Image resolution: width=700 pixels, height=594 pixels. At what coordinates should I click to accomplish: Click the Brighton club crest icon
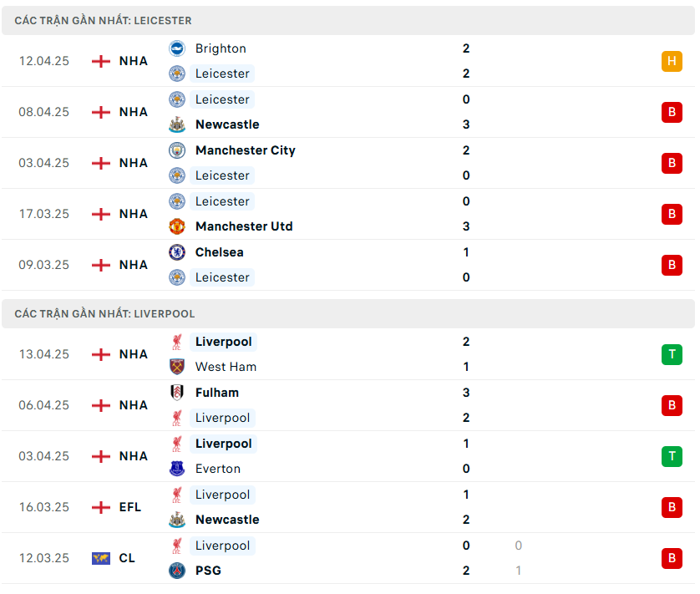(177, 48)
